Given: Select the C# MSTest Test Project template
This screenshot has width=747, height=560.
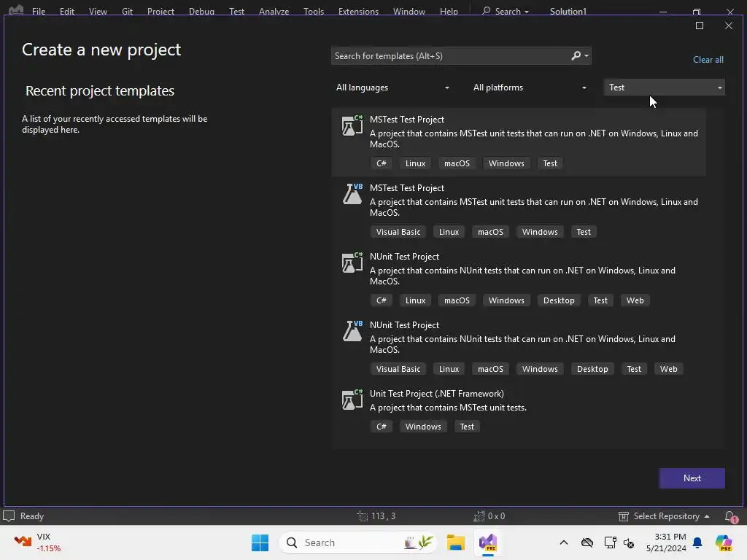Looking at the screenshot, I should pos(519,141).
